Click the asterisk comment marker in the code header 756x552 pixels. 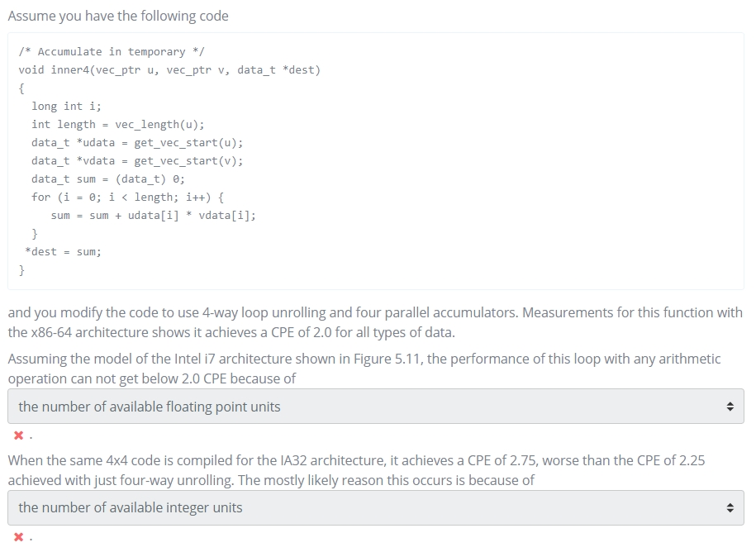[x=26, y=51]
